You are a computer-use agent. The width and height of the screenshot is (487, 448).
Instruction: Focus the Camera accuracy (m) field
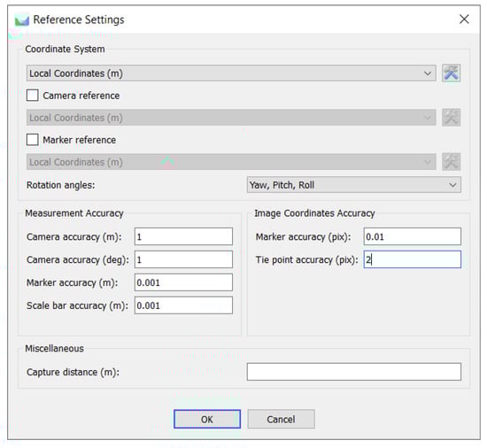click(x=183, y=236)
